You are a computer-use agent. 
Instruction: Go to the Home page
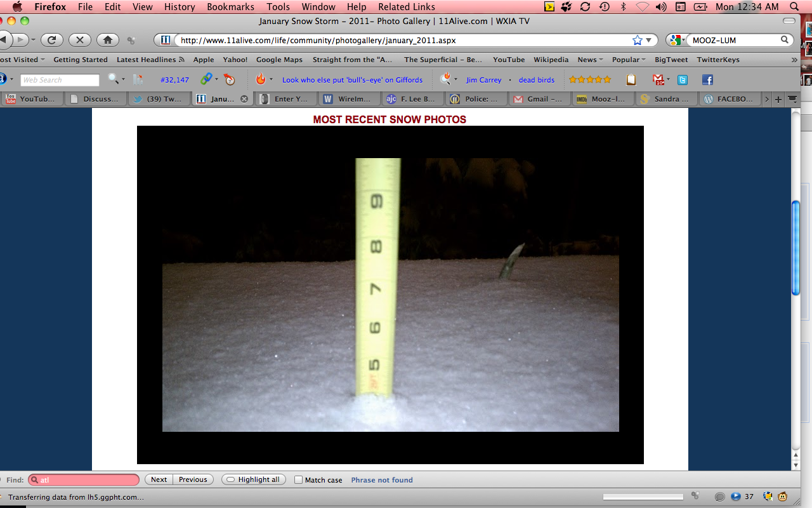107,40
